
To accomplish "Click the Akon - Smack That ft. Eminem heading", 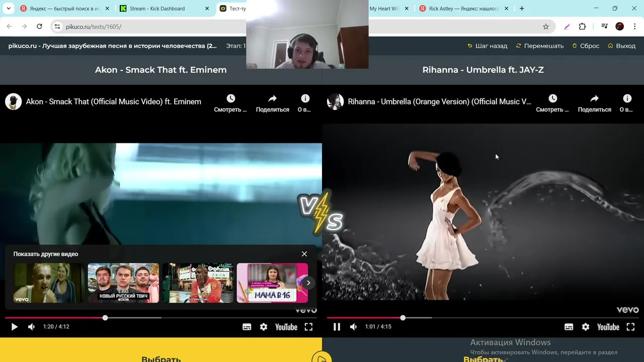I will pyautogui.click(x=161, y=70).
